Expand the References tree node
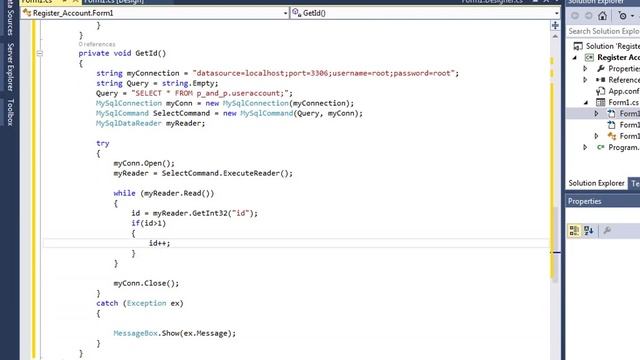The height and width of the screenshot is (360, 640). (x=585, y=80)
